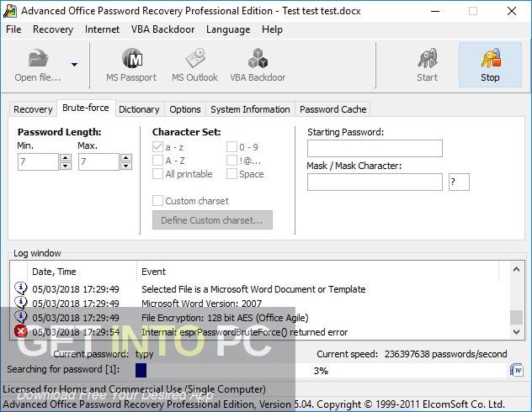This screenshot has height=412, width=532.
Task: Expand the Open file dropdown arrow
Action: 74,65
